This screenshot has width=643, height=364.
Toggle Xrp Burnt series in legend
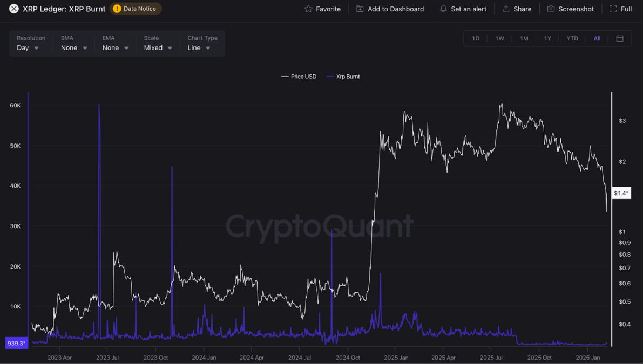(343, 77)
